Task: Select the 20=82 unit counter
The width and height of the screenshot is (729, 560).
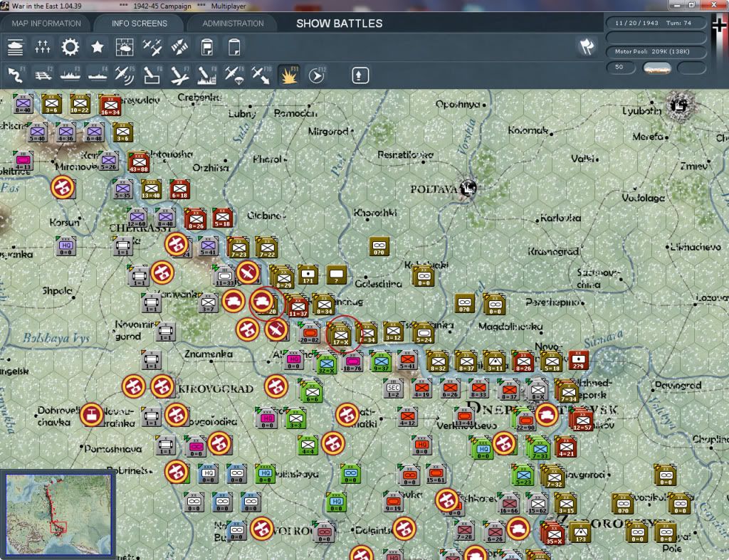Action: point(310,333)
